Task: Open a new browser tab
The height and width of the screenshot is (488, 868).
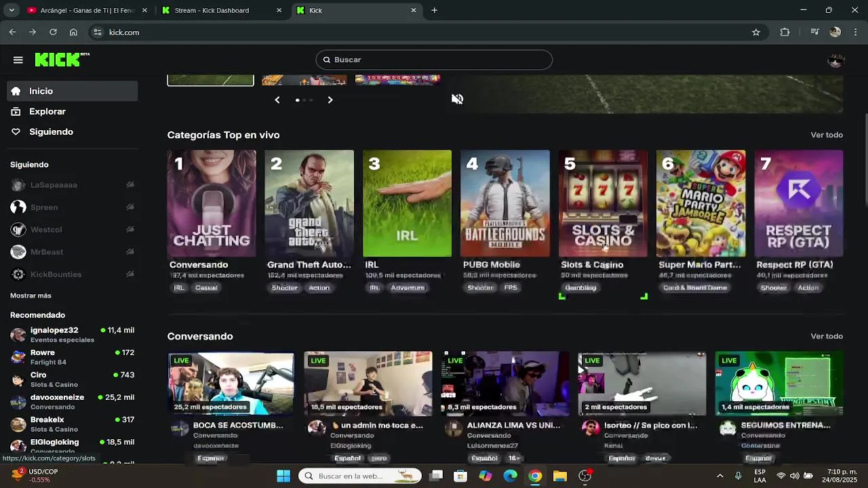Action: pos(434,10)
